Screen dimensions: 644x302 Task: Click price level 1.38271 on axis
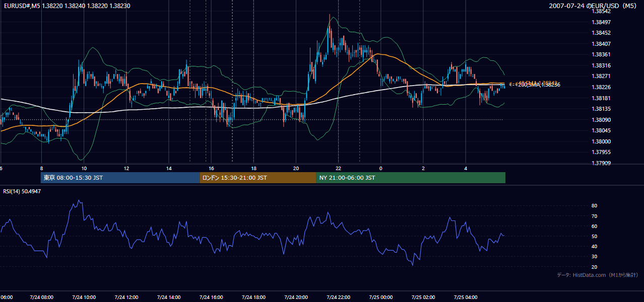[x=602, y=77]
